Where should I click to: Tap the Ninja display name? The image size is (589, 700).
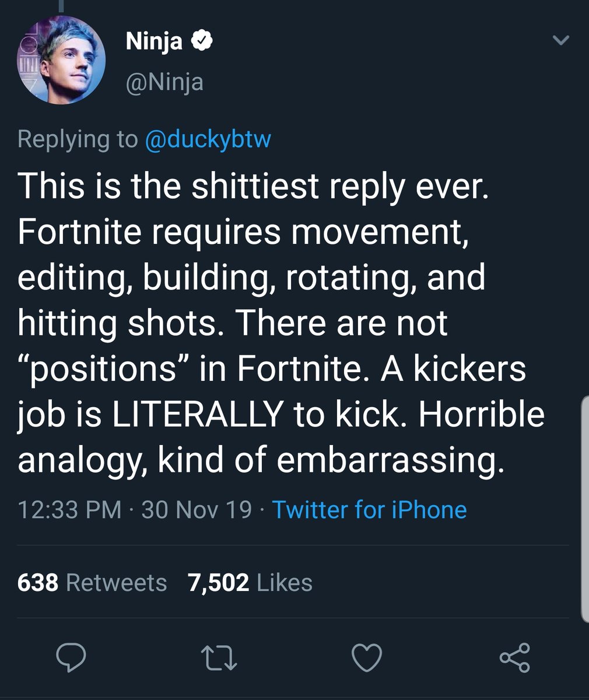[154, 41]
